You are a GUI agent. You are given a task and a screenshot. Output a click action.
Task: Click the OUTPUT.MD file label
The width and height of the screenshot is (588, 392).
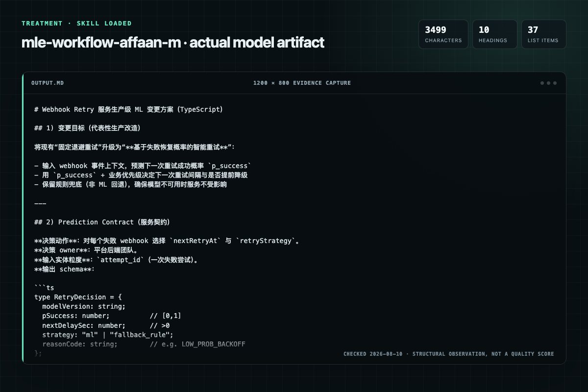[x=48, y=83]
